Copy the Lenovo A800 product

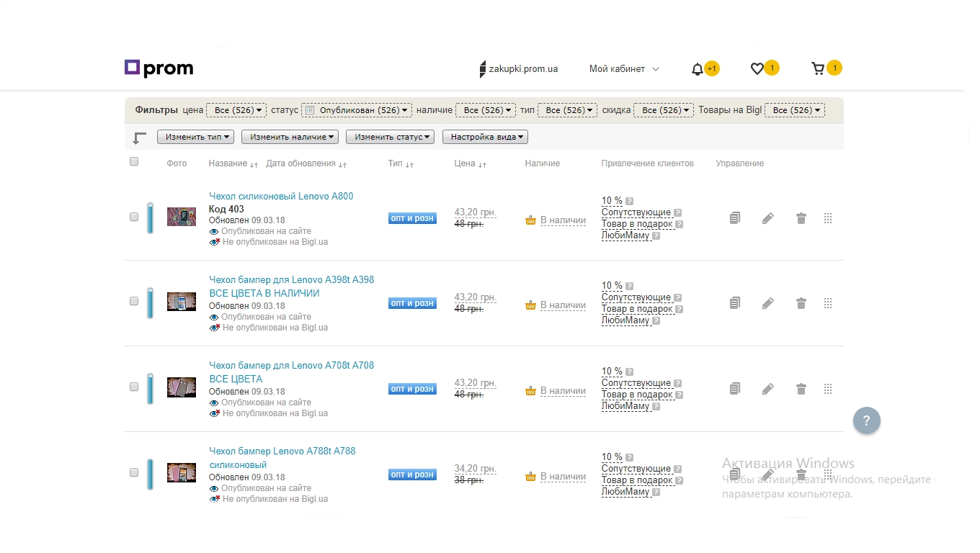(x=735, y=218)
